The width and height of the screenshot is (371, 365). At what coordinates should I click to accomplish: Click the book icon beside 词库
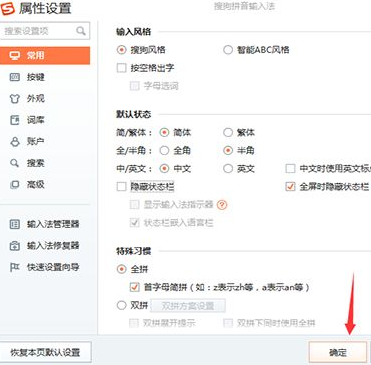[x=15, y=120]
